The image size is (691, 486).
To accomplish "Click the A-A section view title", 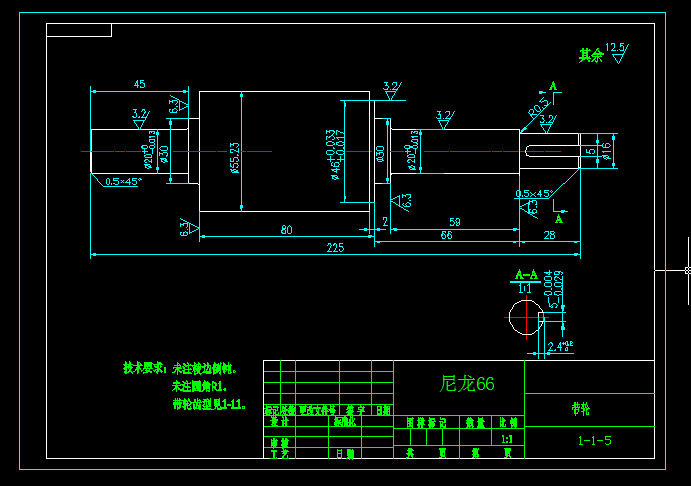I will pyautogui.click(x=526, y=275).
